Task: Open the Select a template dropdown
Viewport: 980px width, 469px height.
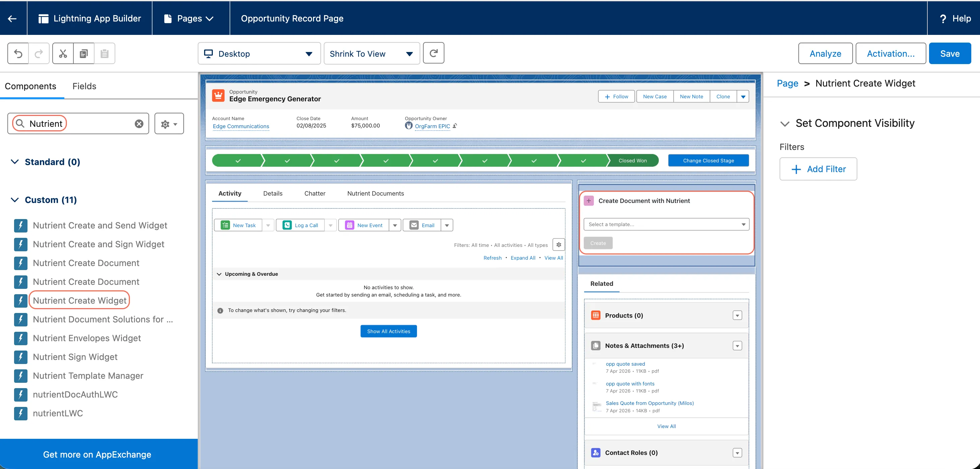Action: 666,224
